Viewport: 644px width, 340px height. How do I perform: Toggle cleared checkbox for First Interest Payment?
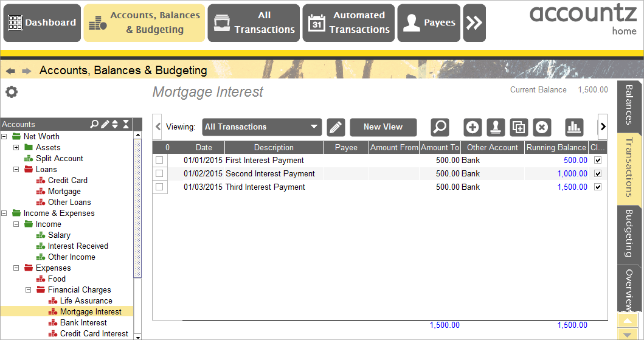[x=598, y=160]
